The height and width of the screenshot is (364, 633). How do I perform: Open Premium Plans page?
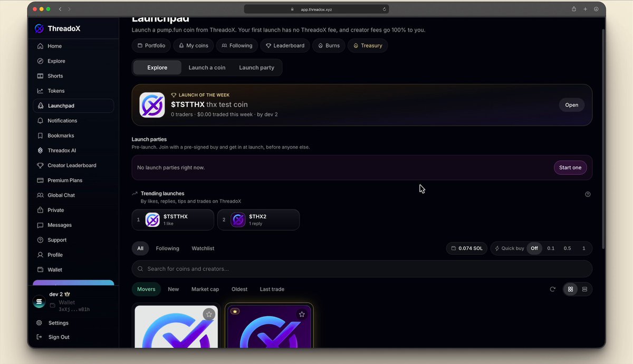(73, 180)
